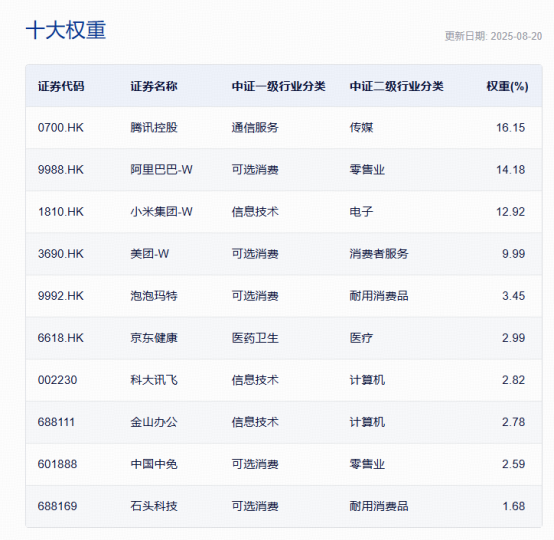Select the 金山办公 security name
The image size is (554, 540).
pyautogui.click(x=154, y=422)
